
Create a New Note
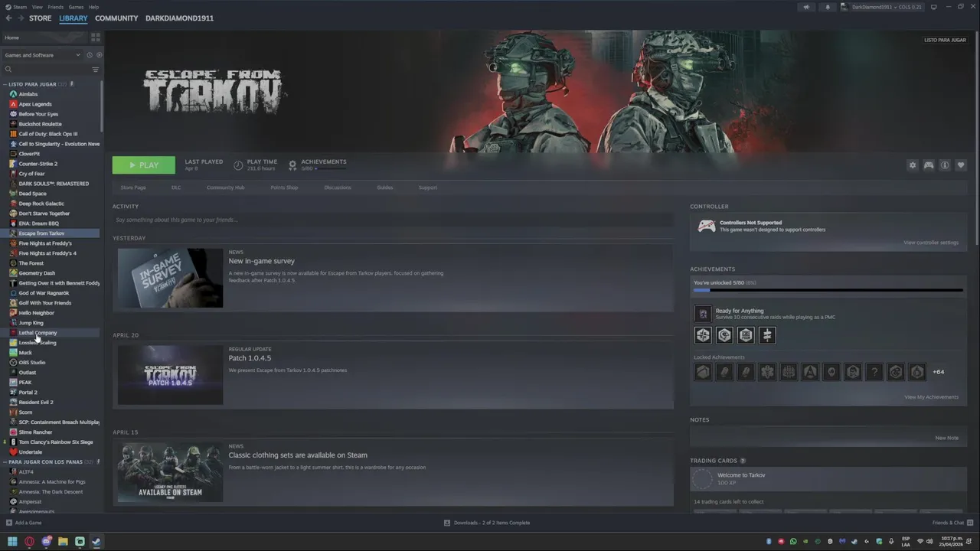tap(946, 438)
